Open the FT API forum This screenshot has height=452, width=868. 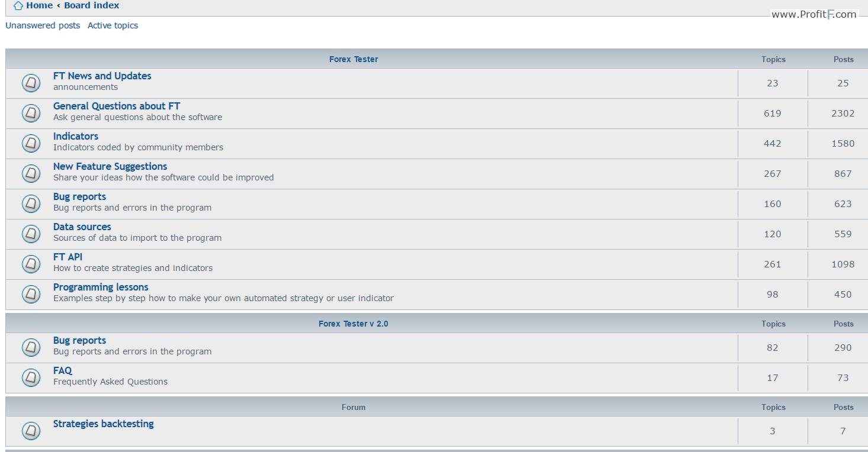68,257
